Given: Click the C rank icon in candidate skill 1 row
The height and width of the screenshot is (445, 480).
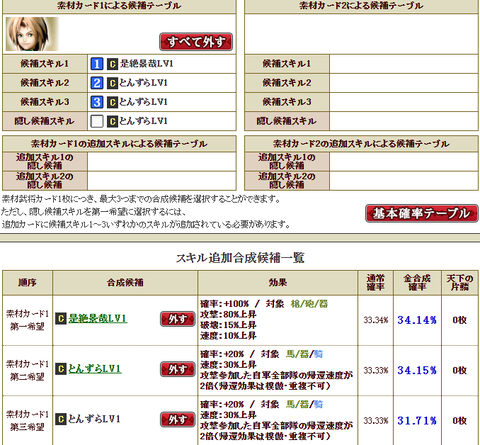Looking at the screenshot, I should click(112, 64).
